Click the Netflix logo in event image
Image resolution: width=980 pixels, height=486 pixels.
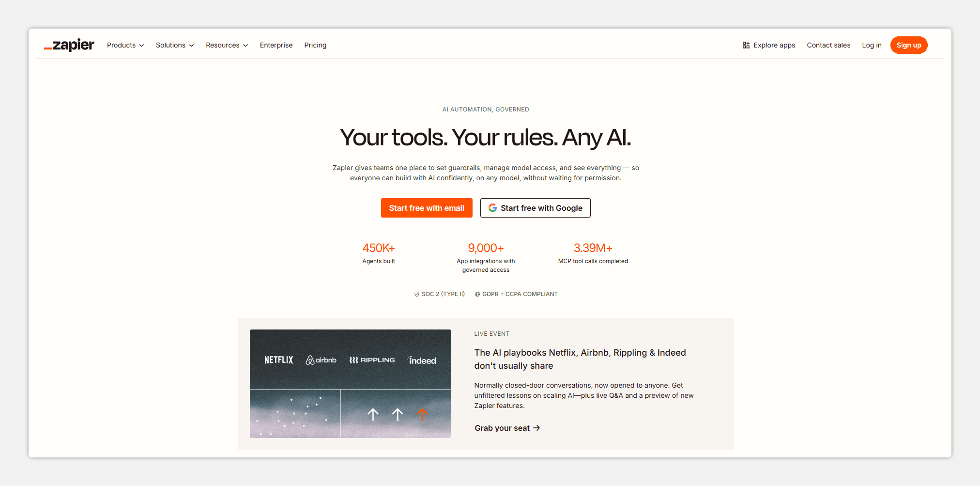[x=278, y=360]
